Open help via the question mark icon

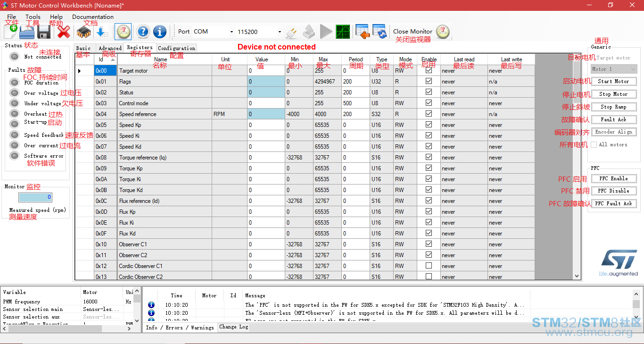(143, 32)
